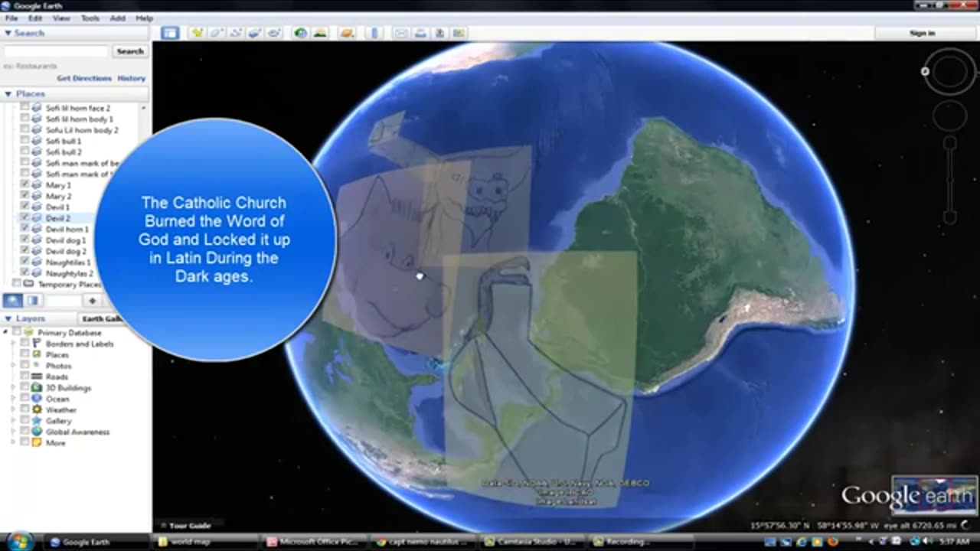Click View in Google Maps icon
This screenshot has height=551, width=980.
(x=459, y=33)
